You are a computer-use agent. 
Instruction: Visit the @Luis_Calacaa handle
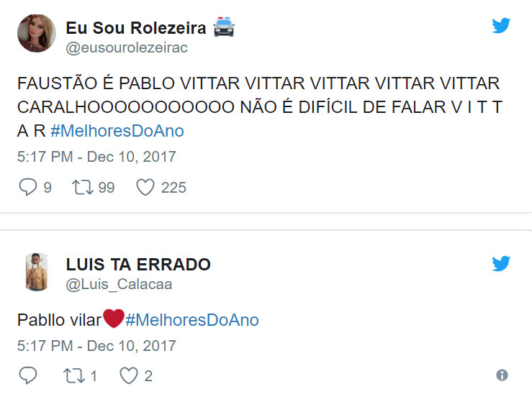coord(119,284)
